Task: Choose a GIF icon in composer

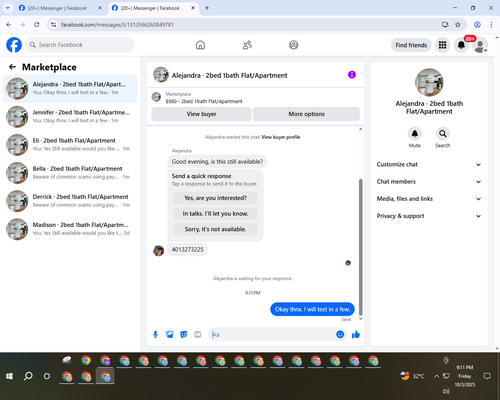Action: point(198,334)
